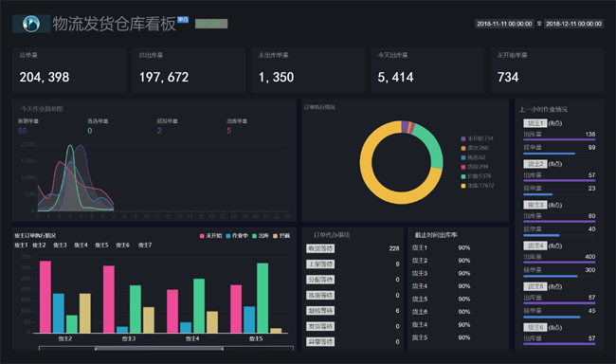Toggle red 294 donut legend entry

(475, 167)
